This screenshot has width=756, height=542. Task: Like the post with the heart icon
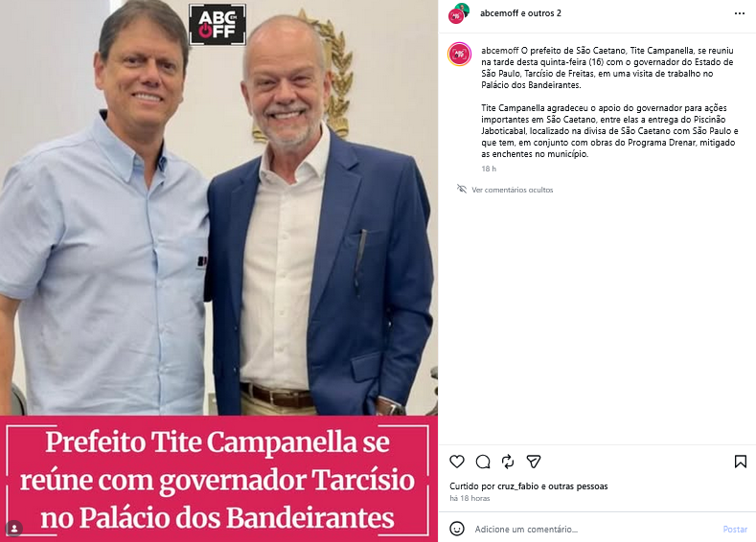[457, 462]
